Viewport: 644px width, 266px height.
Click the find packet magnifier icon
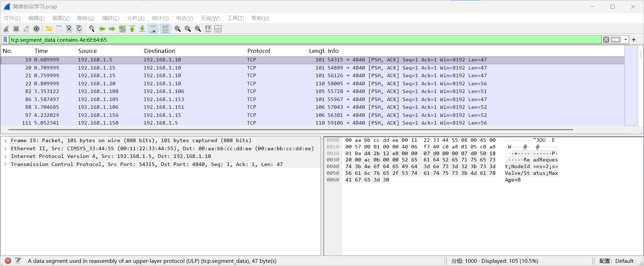tap(92, 29)
